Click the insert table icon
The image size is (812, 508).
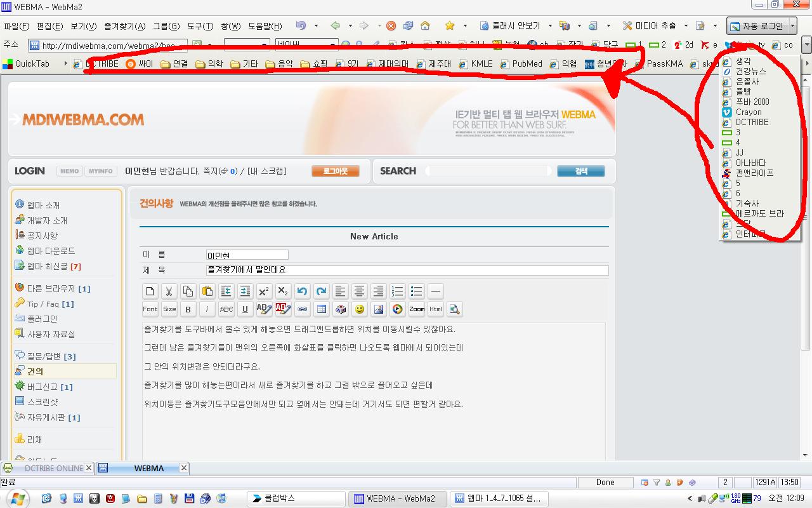pyautogui.click(x=322, y=309)
